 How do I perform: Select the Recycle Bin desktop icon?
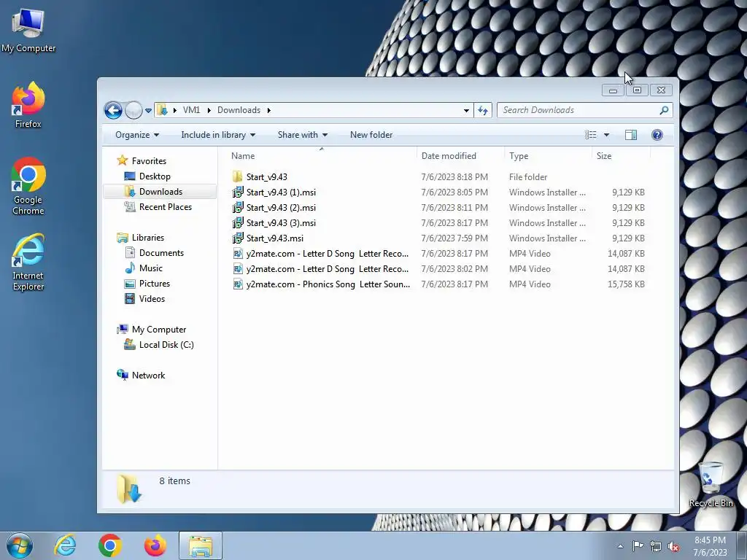711,484
